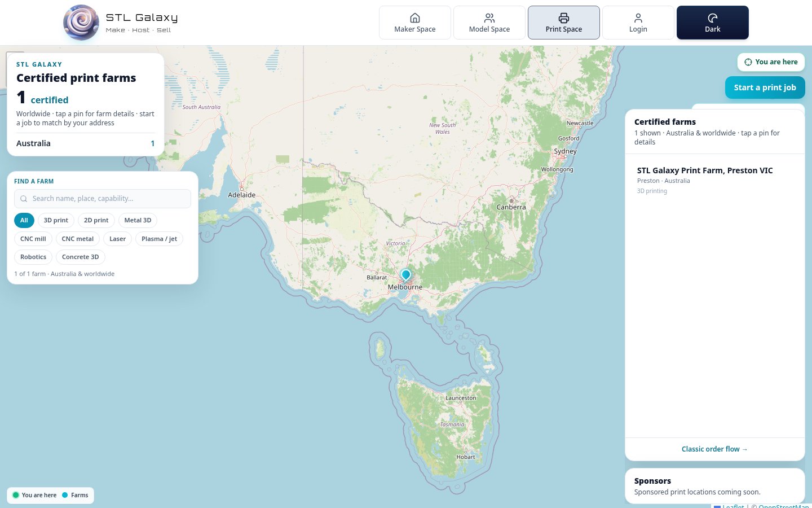This screenshot has width=812, height=508.
Task: Click the Canberra label on the map
Action: [511, 207]
